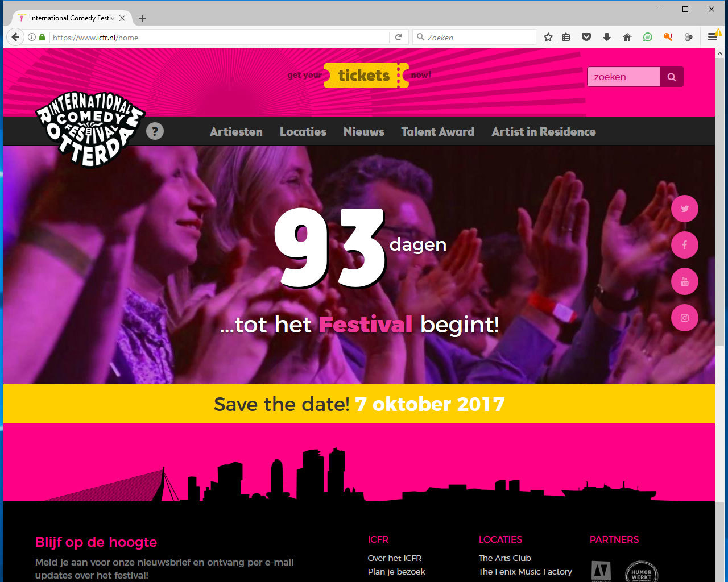Click the question mark help icon
This screenshot has width=728, height=582.
coord(155,131)
